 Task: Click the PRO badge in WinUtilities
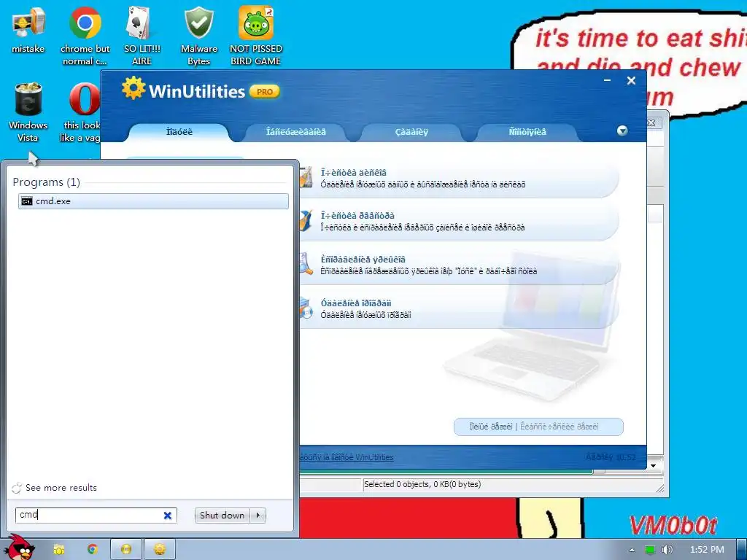(x=265, y=91)
